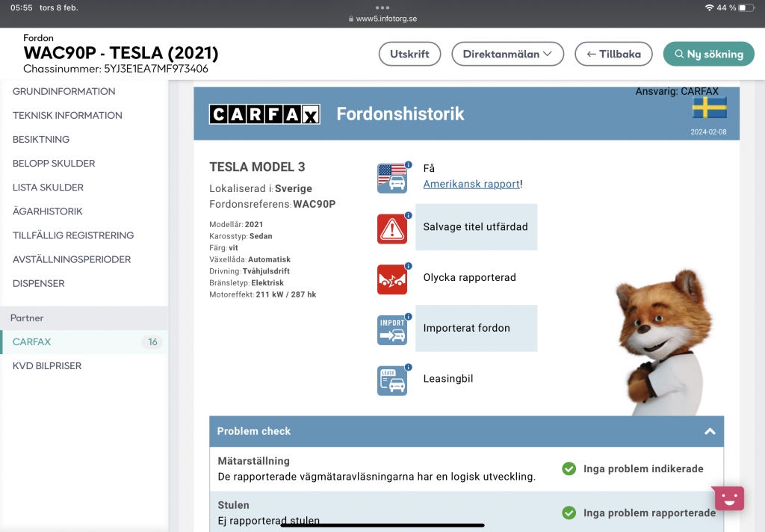Open TILLFÄLLIG REGISTRERING
Viewport: 765px width, 532px height.
coord(73,235)
